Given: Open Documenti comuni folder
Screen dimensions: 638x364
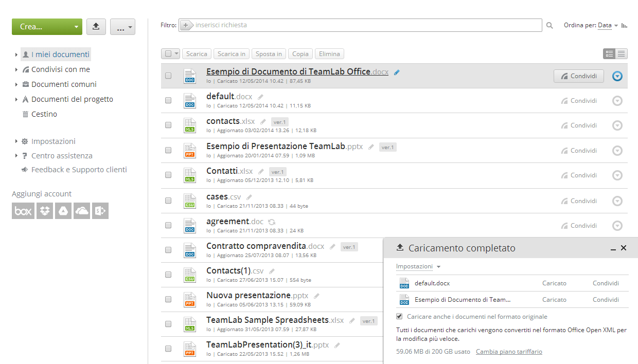Looking at the screenshot, I should click(64, 84).
